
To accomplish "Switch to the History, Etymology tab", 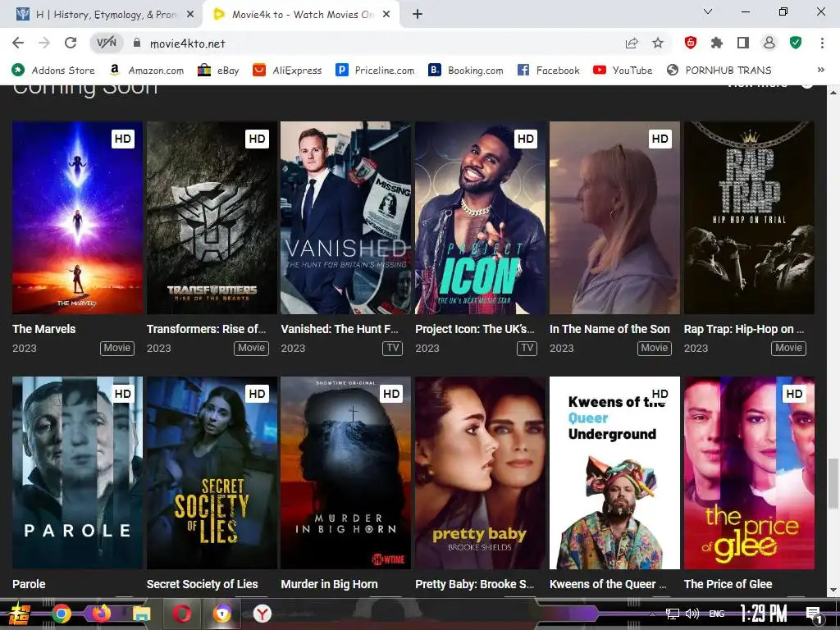I will (105, 15).
